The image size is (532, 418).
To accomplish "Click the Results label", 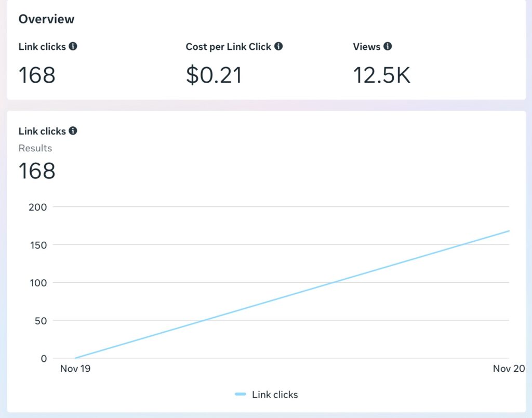I will 35,148.
